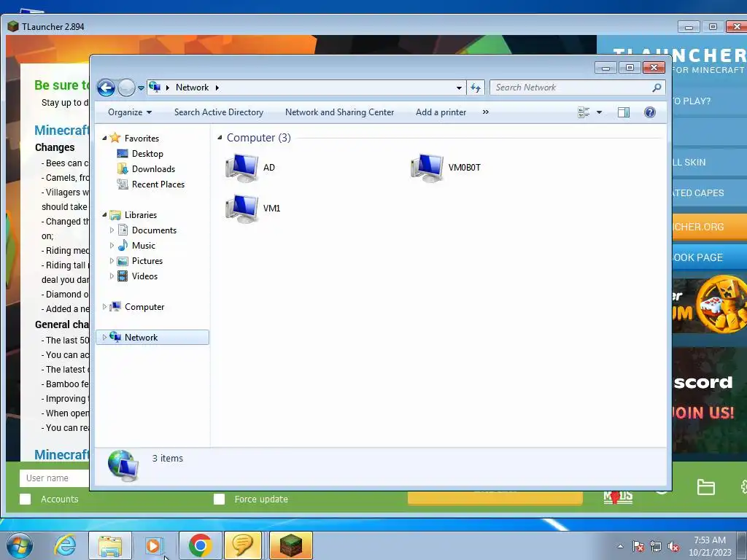
Task: Click Search Active Directory
Action: pos(219,112)
